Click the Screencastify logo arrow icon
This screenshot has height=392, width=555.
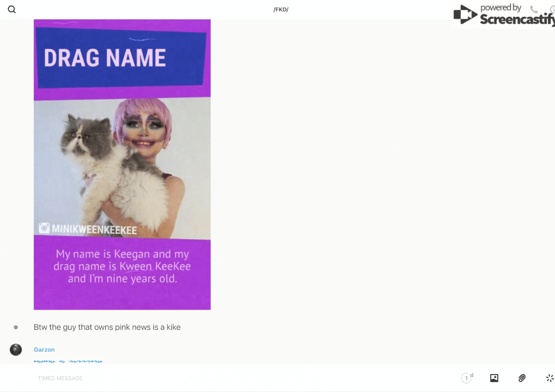click(x=464, y=15)
